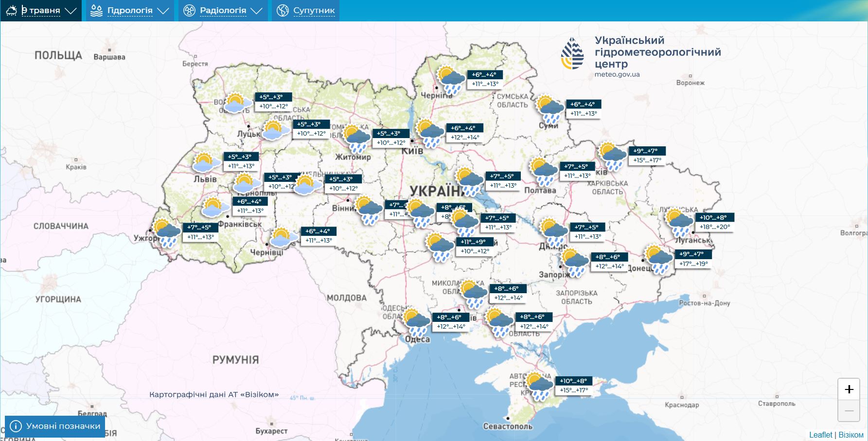Click the partly cloudy icon near Чернівці

(284, 237)
